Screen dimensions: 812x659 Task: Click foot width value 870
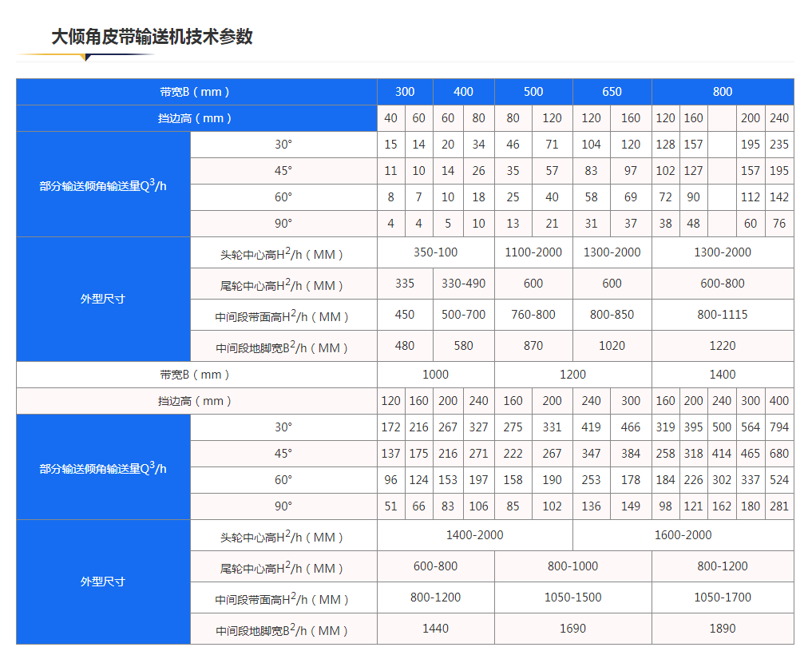pyautogui.click(x=533, y=346)
